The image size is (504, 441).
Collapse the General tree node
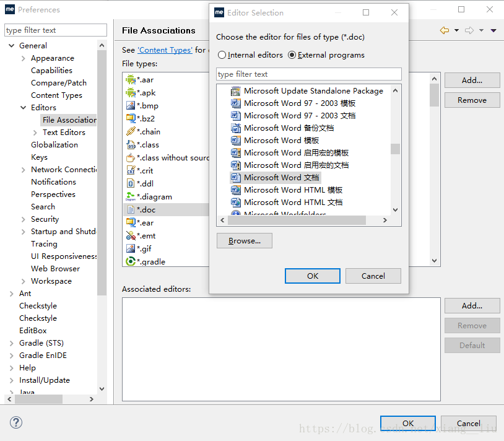click(12, 46)
